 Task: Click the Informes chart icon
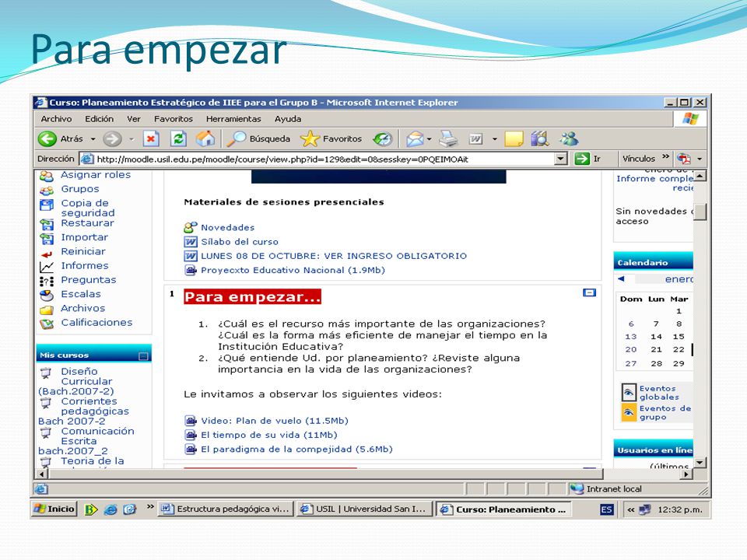click(x=46, y=267)
